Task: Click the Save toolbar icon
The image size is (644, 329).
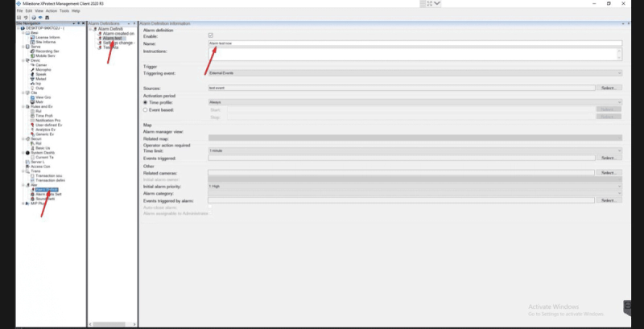Action: click(19, 18)
